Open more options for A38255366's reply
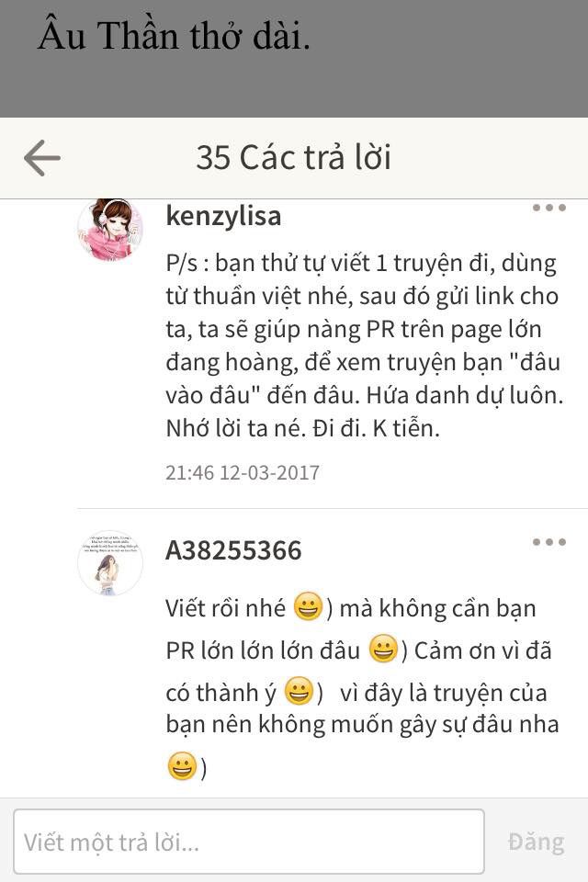 pyautogui.click(x=549, y=542)
